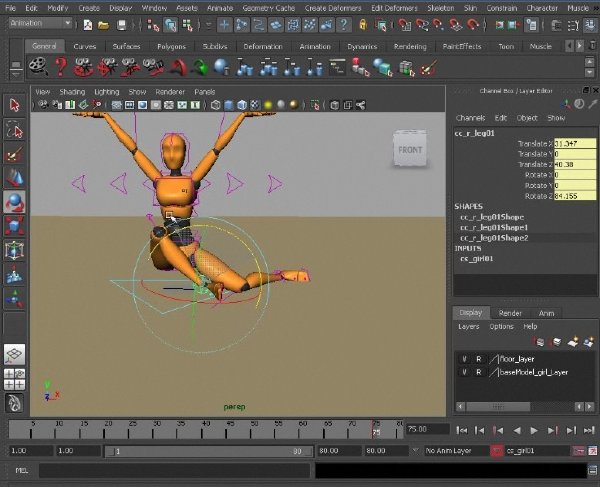Create a new empty display layer

[573, 342]
